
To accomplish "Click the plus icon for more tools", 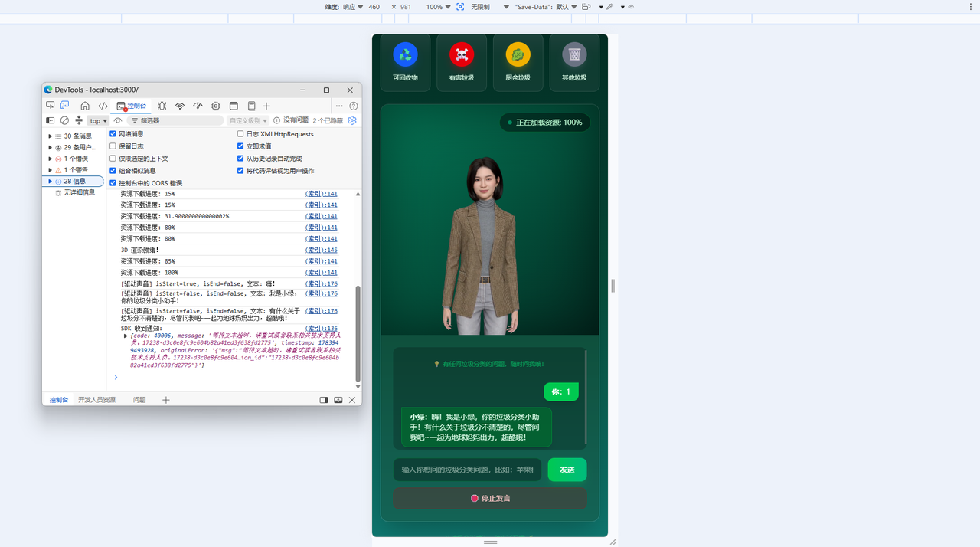I will pos(266,106).
